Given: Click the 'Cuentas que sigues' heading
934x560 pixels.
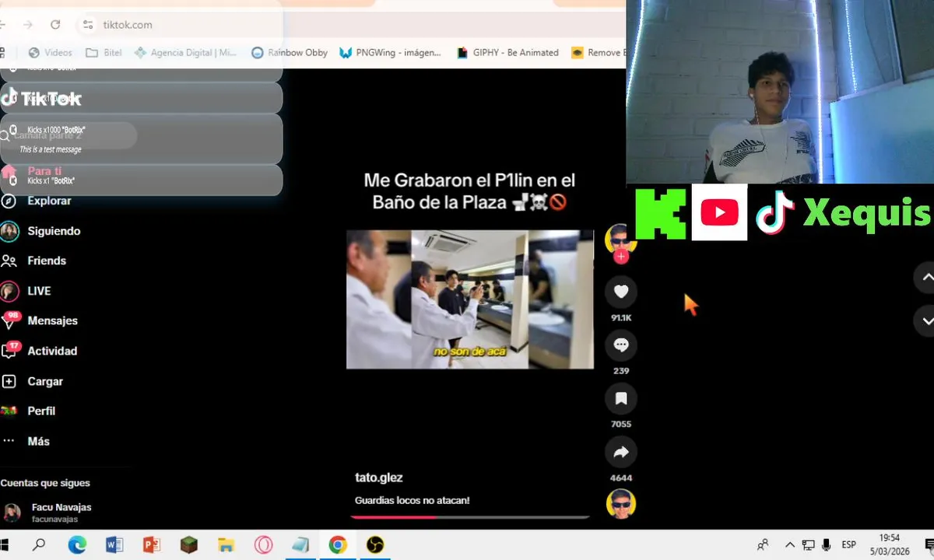Looking at the screenshot, I should point(45,483).
